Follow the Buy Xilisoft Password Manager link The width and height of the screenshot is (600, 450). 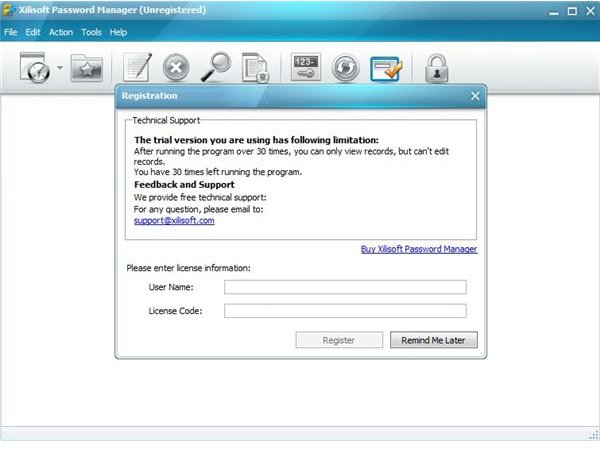click(x=419, y=249)
